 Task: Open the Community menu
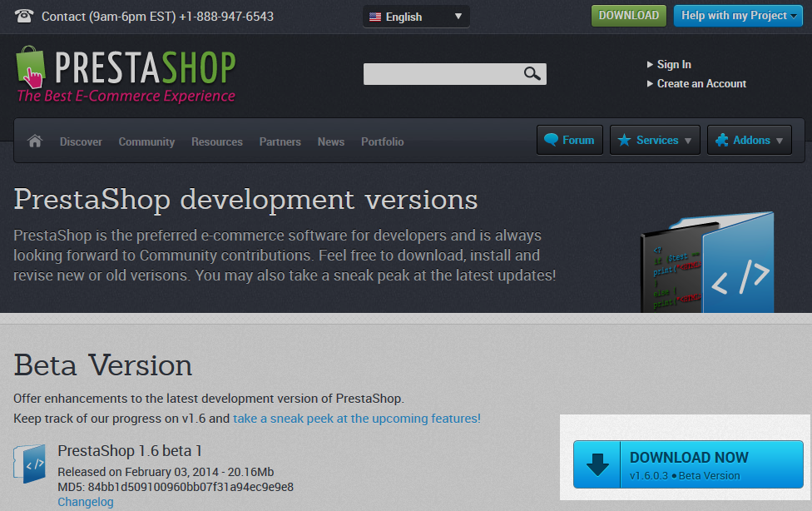[146, 141]
